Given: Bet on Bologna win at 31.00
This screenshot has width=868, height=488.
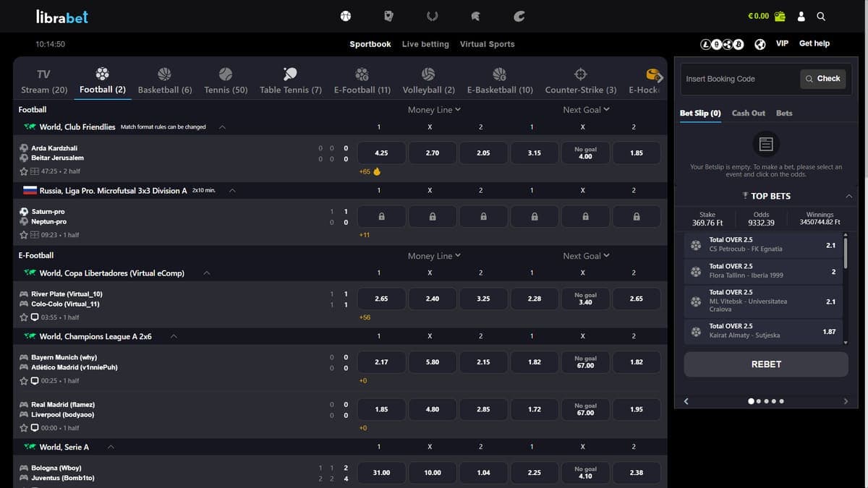Looking at the screenshot, I should [x=381, y=473].
